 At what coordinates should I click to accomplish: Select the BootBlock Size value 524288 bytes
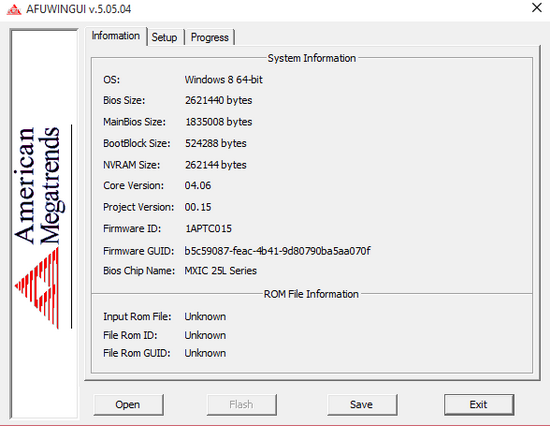(x=216, y=143)
